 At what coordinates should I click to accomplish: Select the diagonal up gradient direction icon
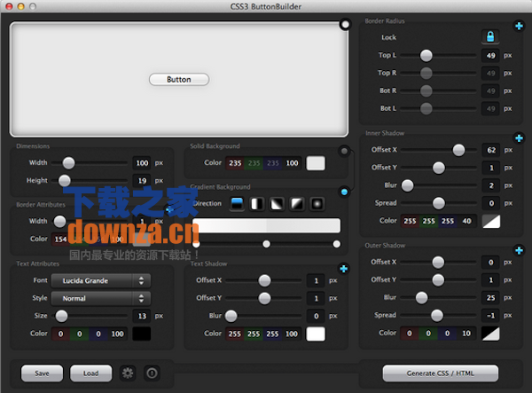(x=297, y=204)
